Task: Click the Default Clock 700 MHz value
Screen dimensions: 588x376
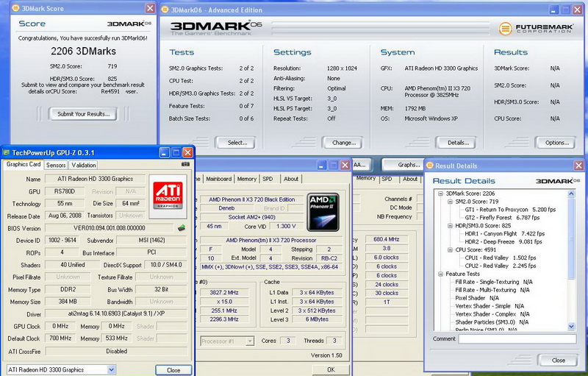Action: 60,338
